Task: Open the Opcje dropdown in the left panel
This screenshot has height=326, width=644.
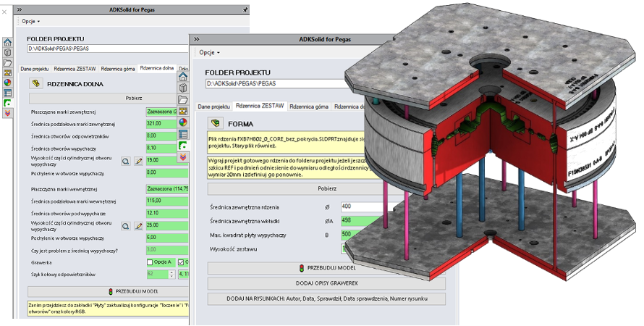Action: (x=29, y=21)
